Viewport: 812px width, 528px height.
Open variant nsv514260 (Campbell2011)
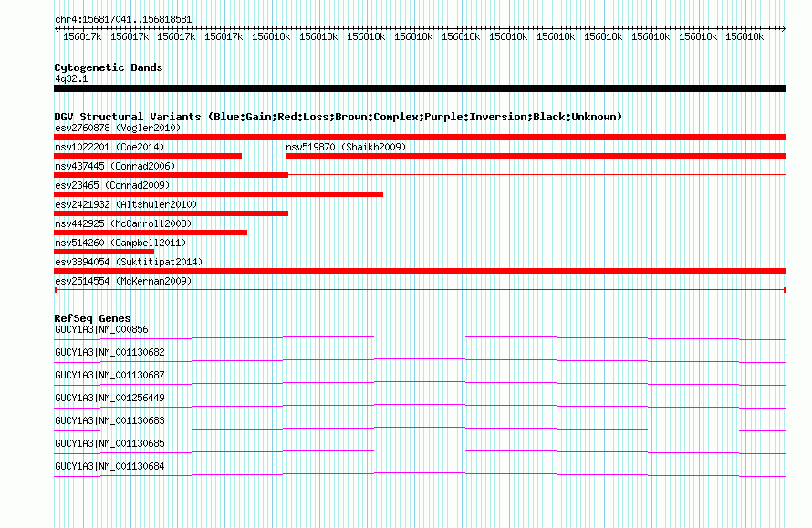[120, 243]
